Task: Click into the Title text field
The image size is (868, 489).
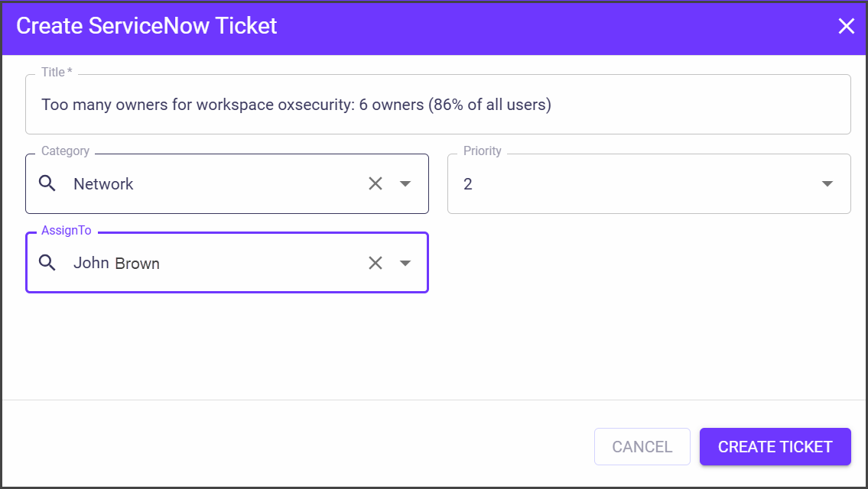Action: click(x=437, y=105)
